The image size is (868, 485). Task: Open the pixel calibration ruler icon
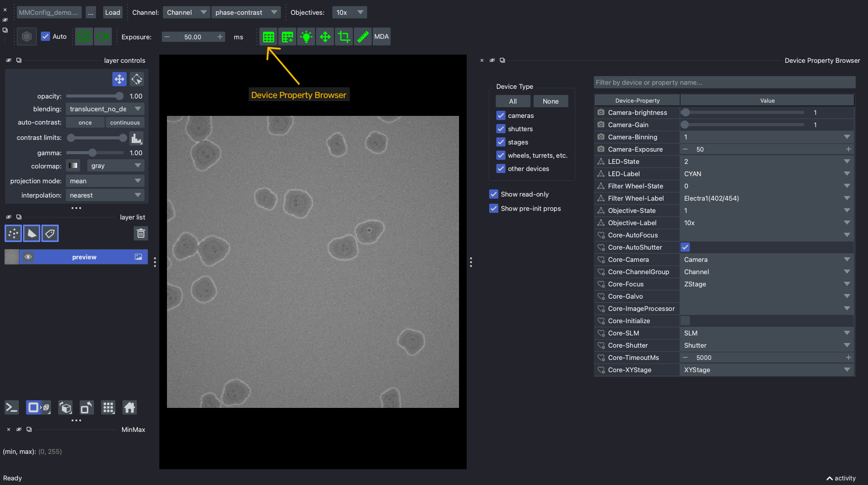[x=363, y=37]
